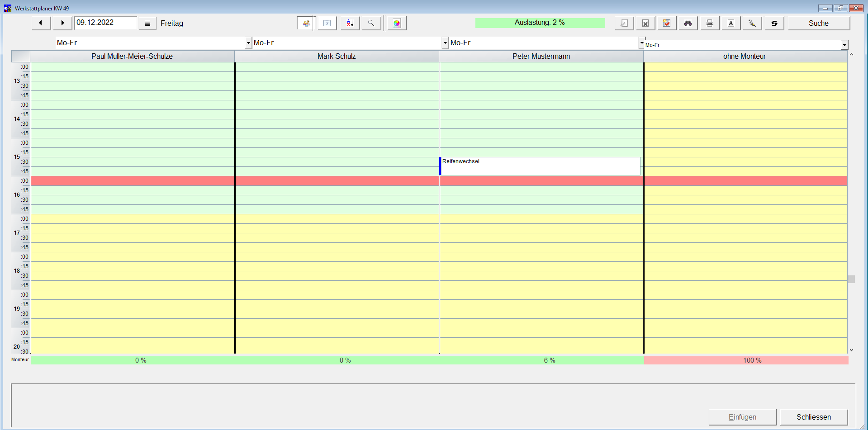
Task: Minimize the Werkstattplaner window
Action: 825,8
